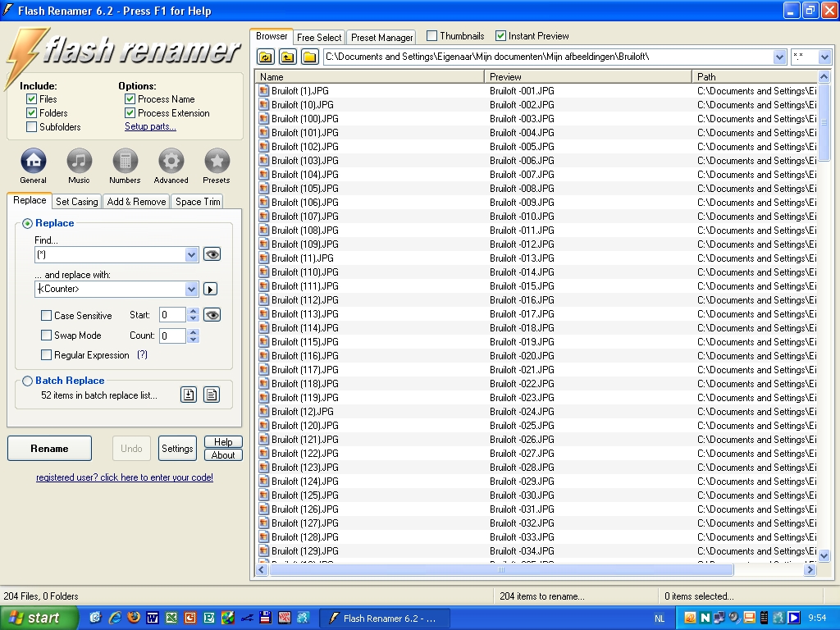Click the Flash Renamer taskbar button
This screenshot has width=840, height=630.
385,619
